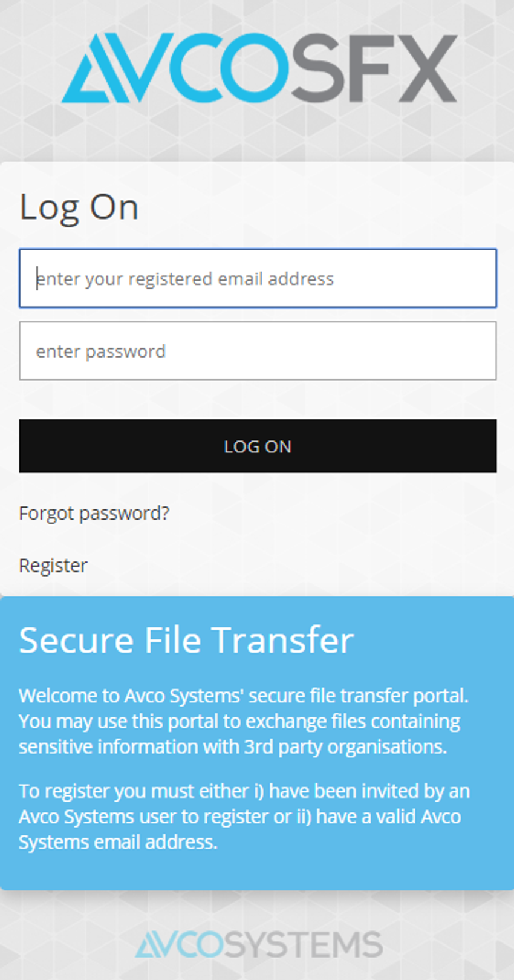The width and height of the screenshot is (514, 980).
Task: Click the black LOG ON button
Action: [x=258, y=446]
